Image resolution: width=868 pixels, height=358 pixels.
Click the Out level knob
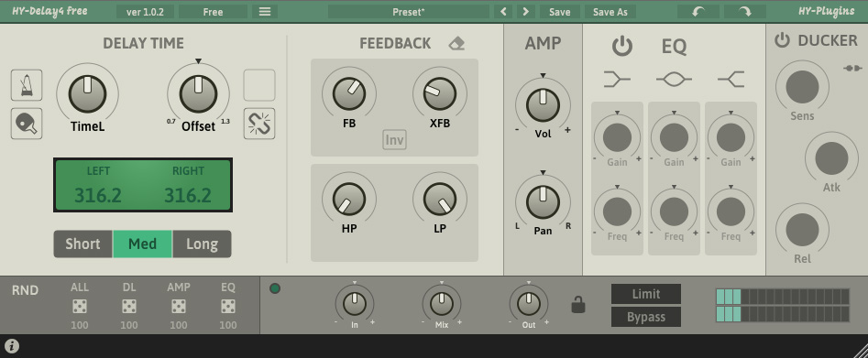[529, 304]
